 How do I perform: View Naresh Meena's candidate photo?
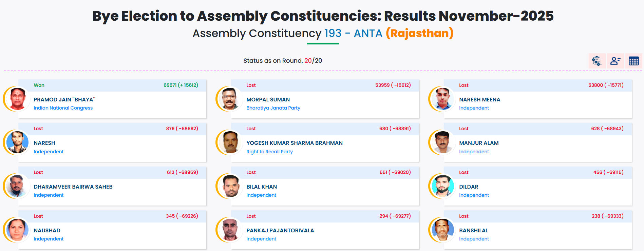[442, 99]
